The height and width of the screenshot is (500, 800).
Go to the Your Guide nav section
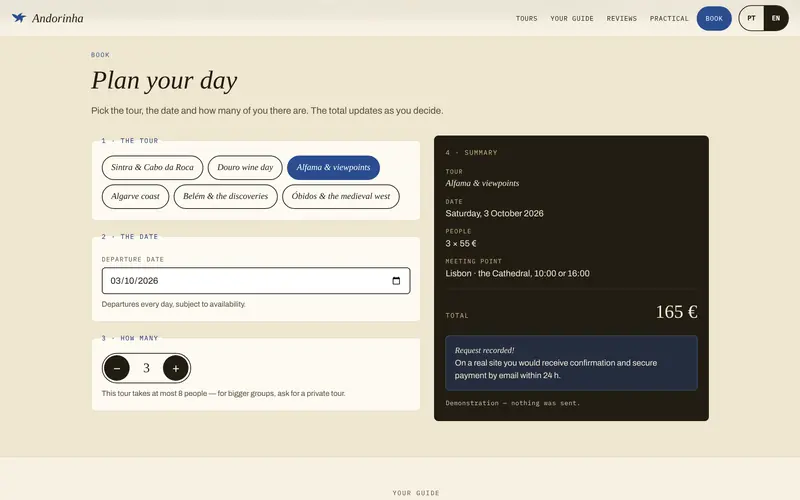572,18
